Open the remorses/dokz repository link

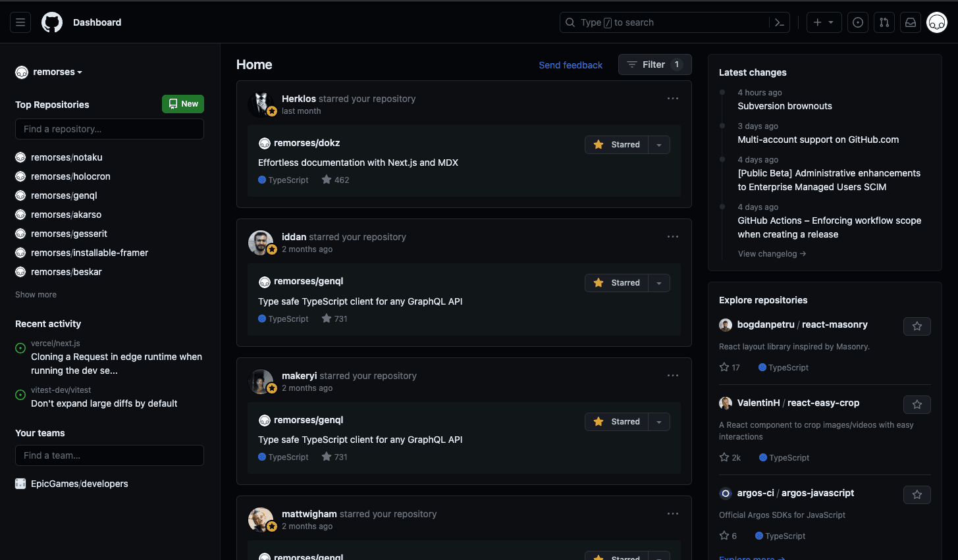(307, 143)
